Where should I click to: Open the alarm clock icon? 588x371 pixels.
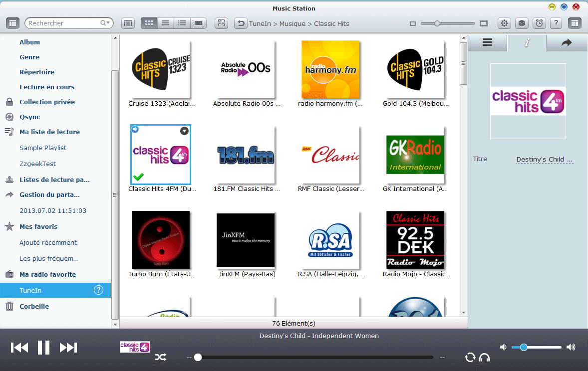[x=539, y=23]
